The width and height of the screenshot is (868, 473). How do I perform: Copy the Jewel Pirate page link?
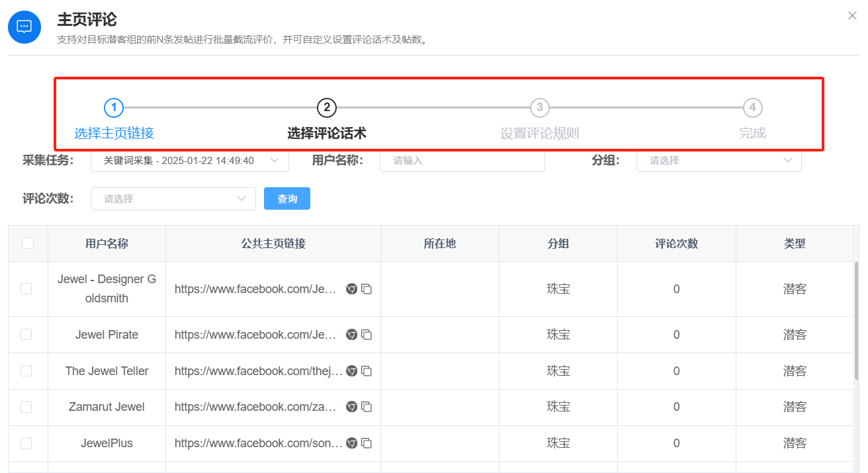(367, 335)
